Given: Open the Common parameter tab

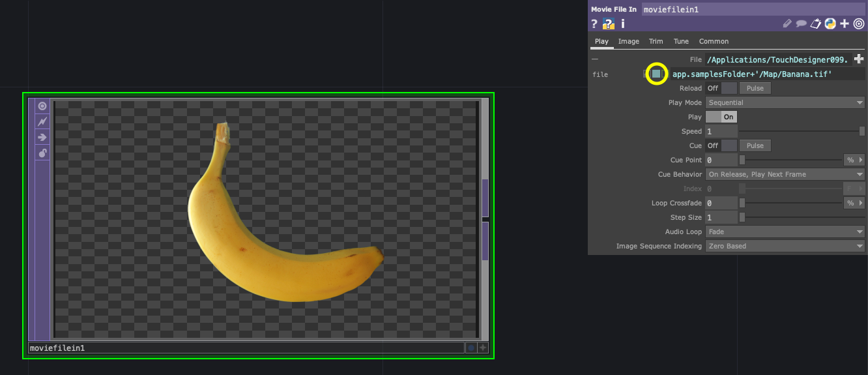Looking at the screenshot, I should tap(714, 41).
